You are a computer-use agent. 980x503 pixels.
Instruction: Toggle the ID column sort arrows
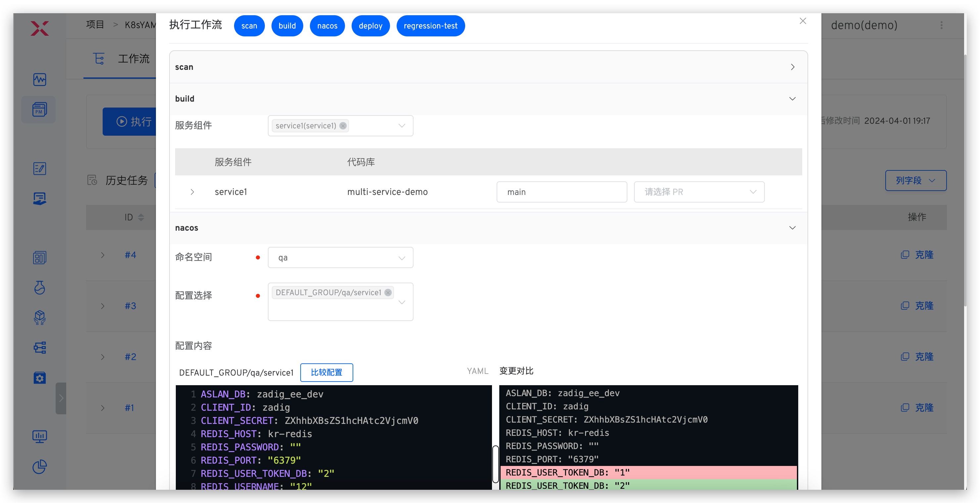[x=141, y=217]
